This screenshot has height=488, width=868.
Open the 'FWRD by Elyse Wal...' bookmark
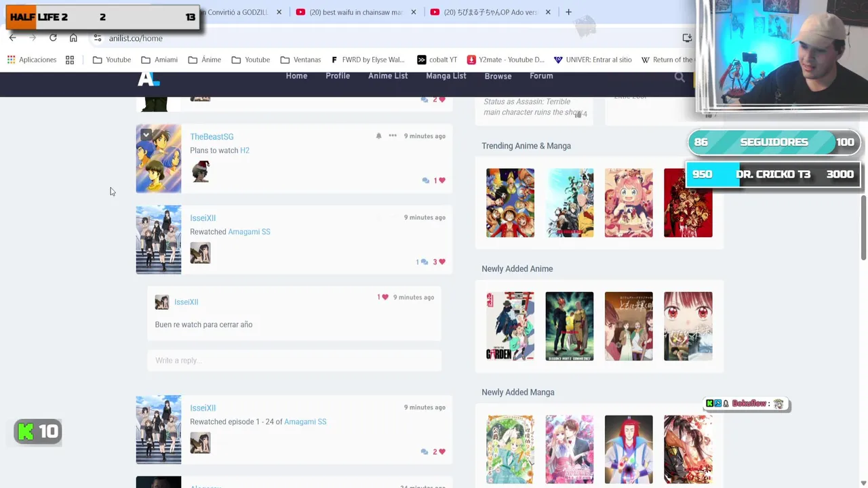[368, 60]
